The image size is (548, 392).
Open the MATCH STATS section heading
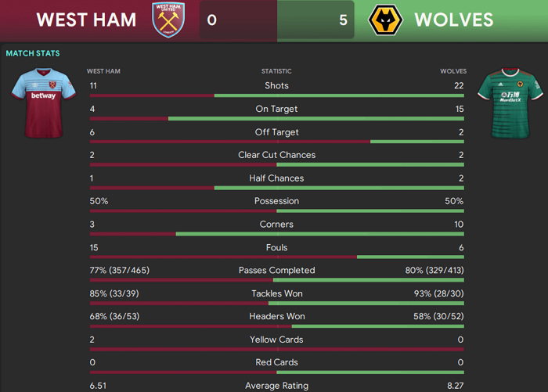click(33, 53)
